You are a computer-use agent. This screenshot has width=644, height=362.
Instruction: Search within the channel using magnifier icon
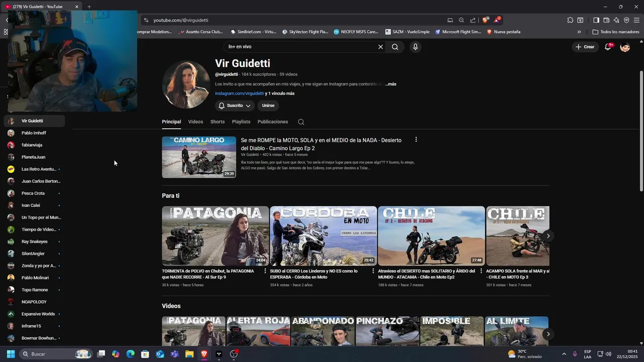301,122
